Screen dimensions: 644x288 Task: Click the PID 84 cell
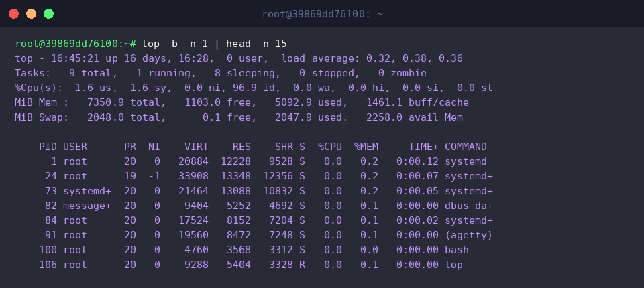point(52,221)
